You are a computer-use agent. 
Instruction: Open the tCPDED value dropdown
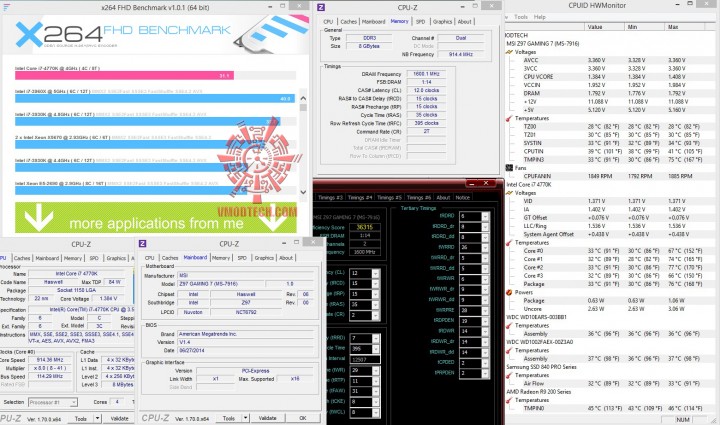click(x=485, y=363)
